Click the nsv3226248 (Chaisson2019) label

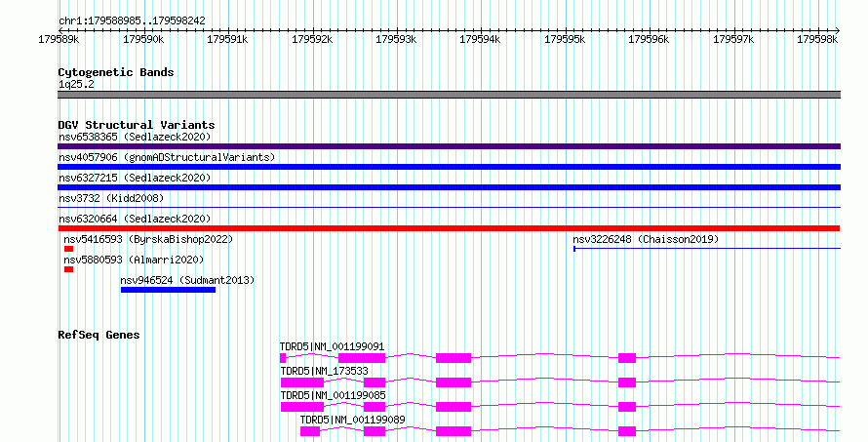tap(646, 239)
